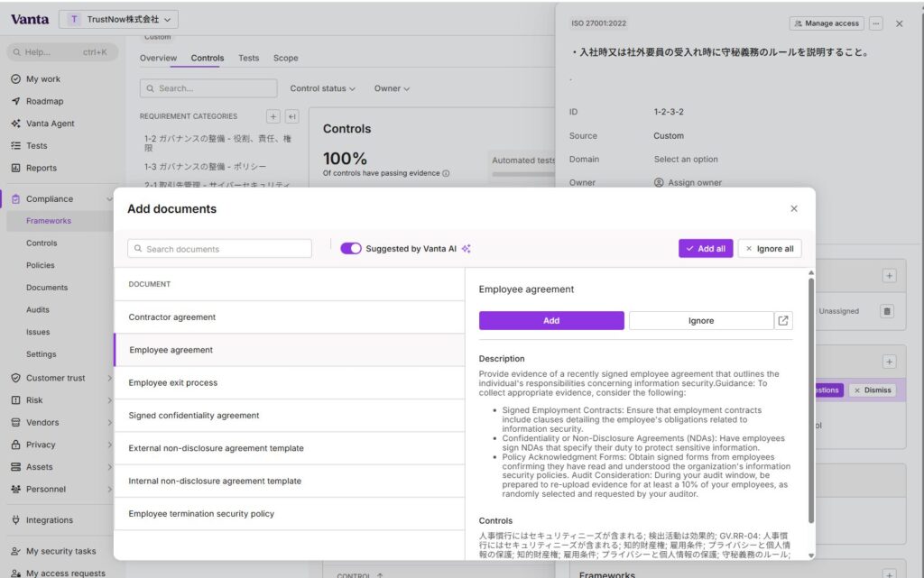Select Contractor agreement in document list
Viewport: 924px width, 578px height.
click(172, 317)
